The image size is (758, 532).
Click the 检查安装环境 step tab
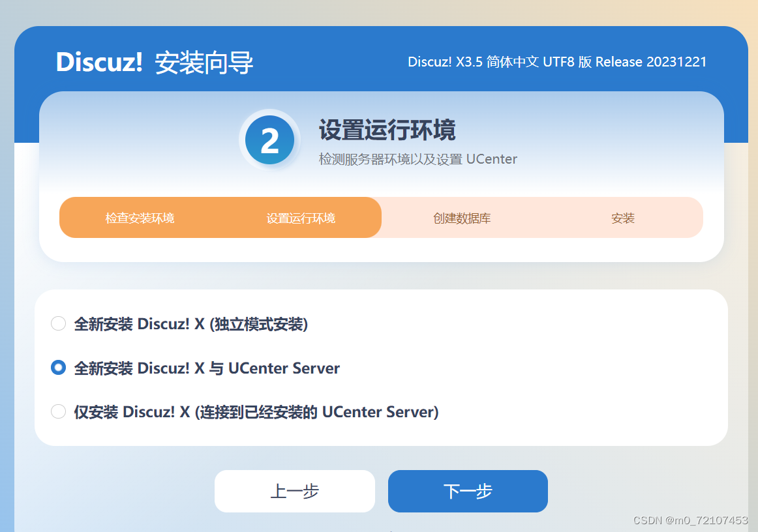click(140, 218)
